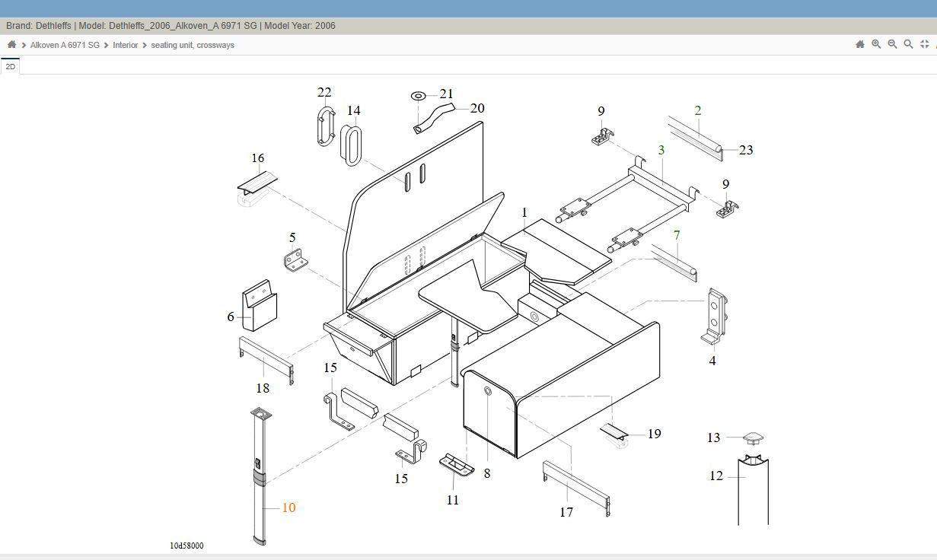Image resolution: width=937 pixels, height=560 pixels.
Task: Click part number 17 label
Action: (x=566, y=512)
